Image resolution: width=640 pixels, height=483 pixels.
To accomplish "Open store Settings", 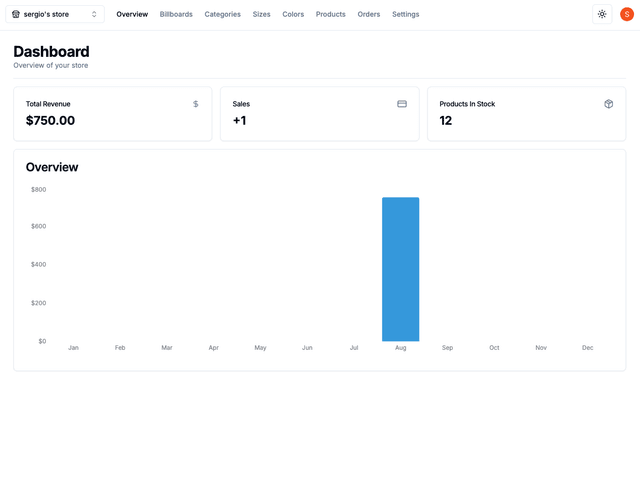I will click(405, 14).
